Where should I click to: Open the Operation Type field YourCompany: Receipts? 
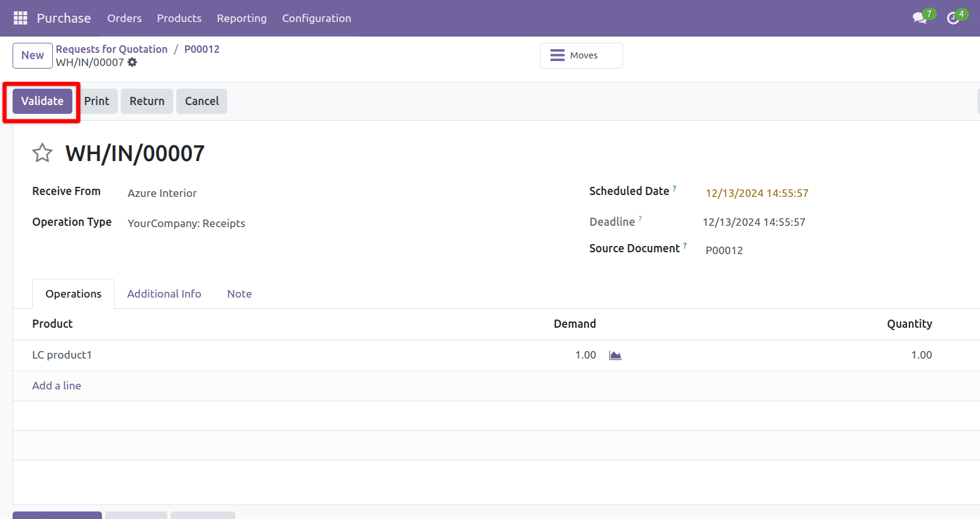tap(186, 223)
